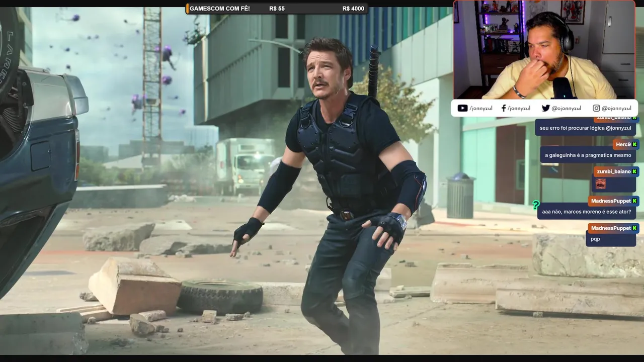Click the orange marker on the goal bar
Viewport: 644px width, 362px height.
point(187,9)
